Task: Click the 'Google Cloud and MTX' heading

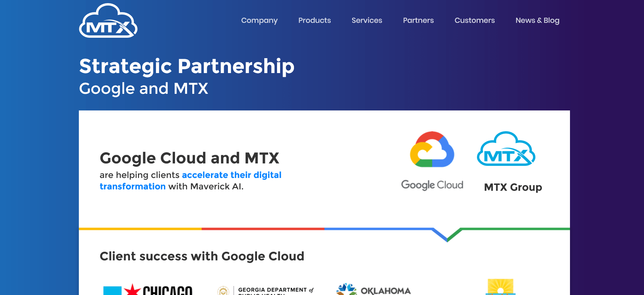Action: pos(190,158)
